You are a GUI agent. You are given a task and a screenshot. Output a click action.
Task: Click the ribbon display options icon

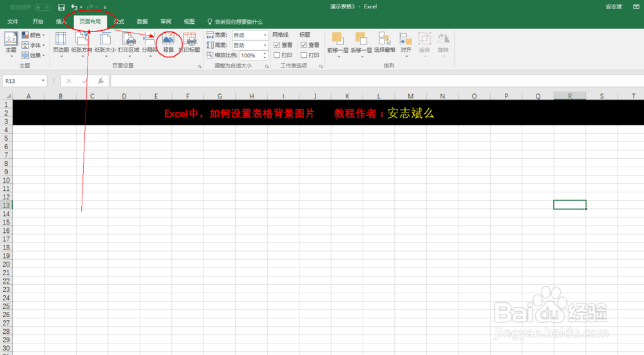636,6
